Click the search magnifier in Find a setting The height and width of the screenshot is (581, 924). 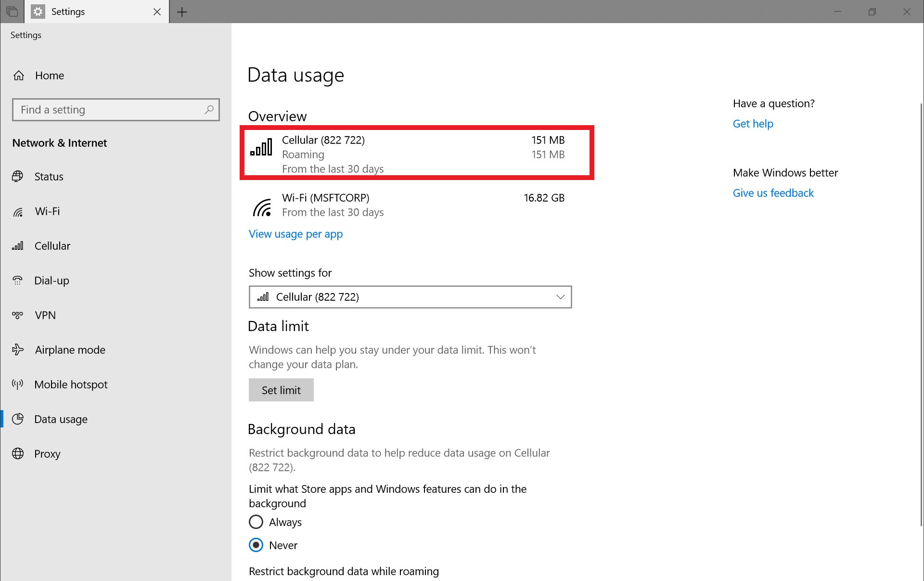(208, 110)
